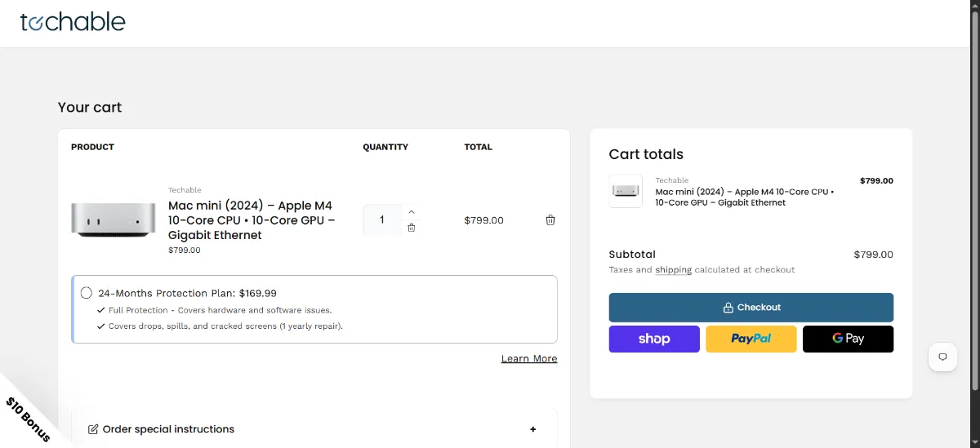The image size is (980, 448).
Task: Click the $799.00 item total in cart row
Action: (x=483, y=220)
